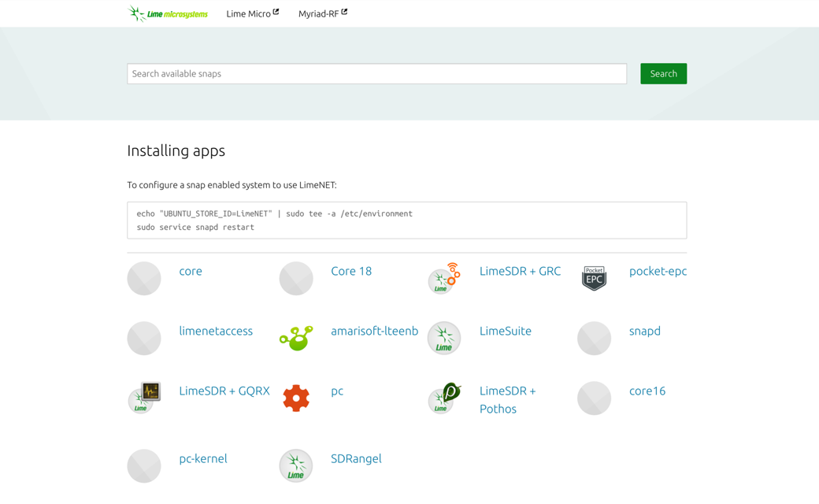
Task: Click the pc-kernel placeholder icon
Action: (x=144, y=466)
